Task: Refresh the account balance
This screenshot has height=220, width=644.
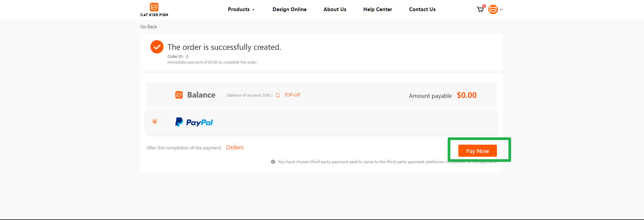Action: pos(278,95)
